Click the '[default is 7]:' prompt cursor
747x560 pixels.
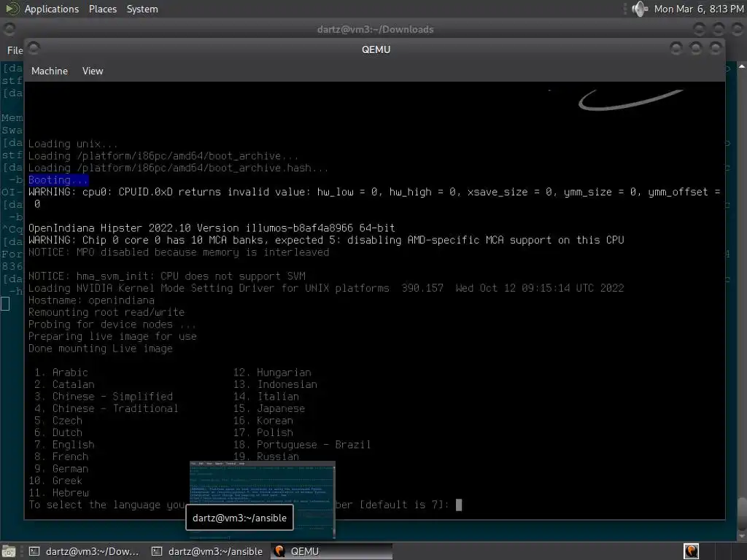459,505
